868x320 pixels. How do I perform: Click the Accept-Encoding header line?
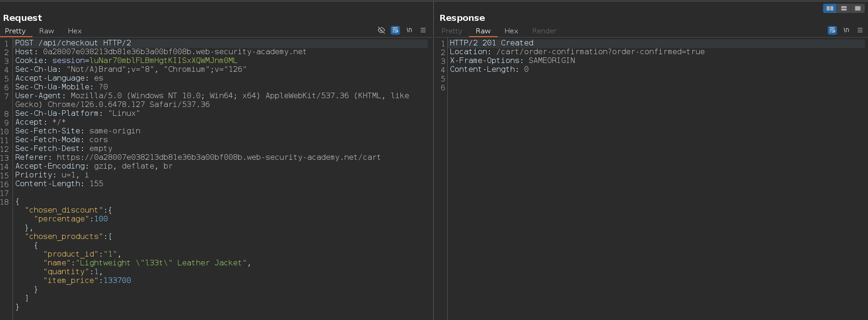coord(94,166)
